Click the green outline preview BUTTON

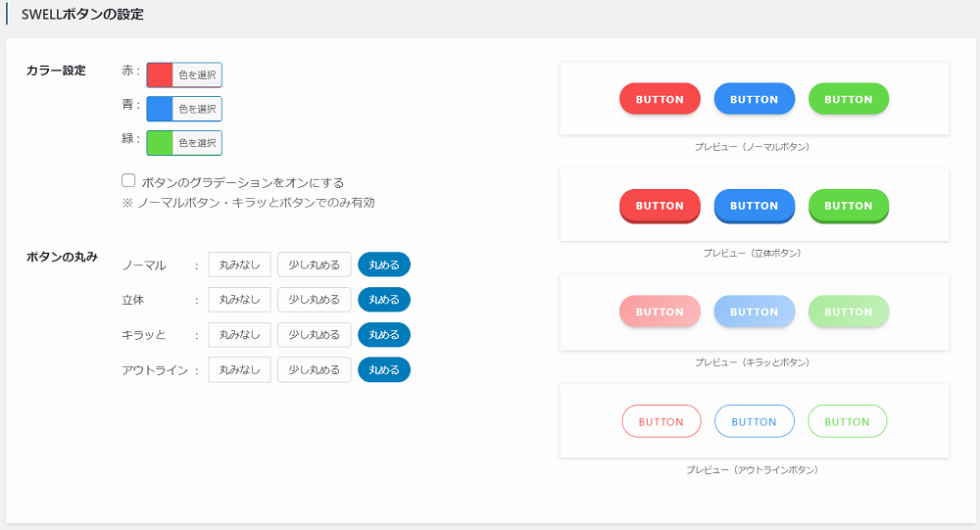[848, 421]
